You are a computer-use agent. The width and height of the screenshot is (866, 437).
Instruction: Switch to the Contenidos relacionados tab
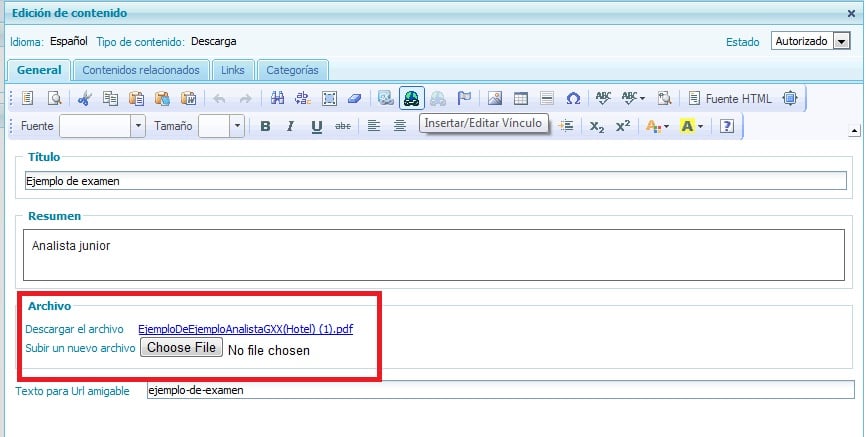pyautogui.click(x=140, y=70)
